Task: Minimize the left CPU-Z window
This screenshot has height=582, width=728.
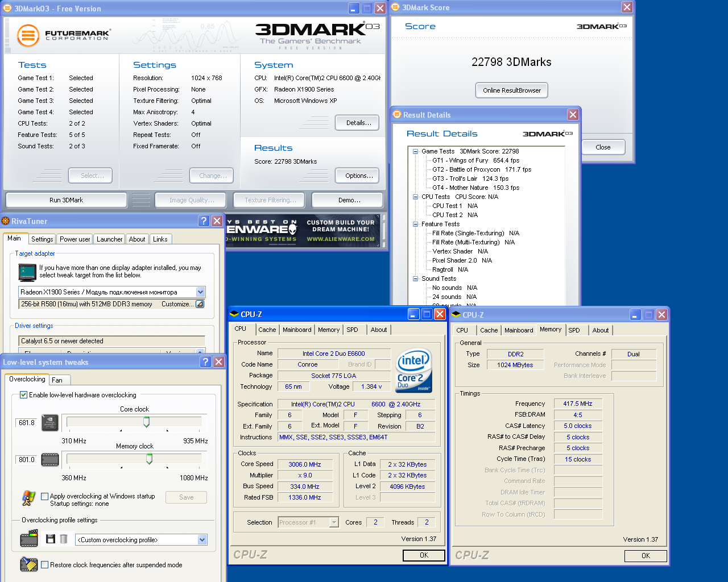Action: (414, 314)
